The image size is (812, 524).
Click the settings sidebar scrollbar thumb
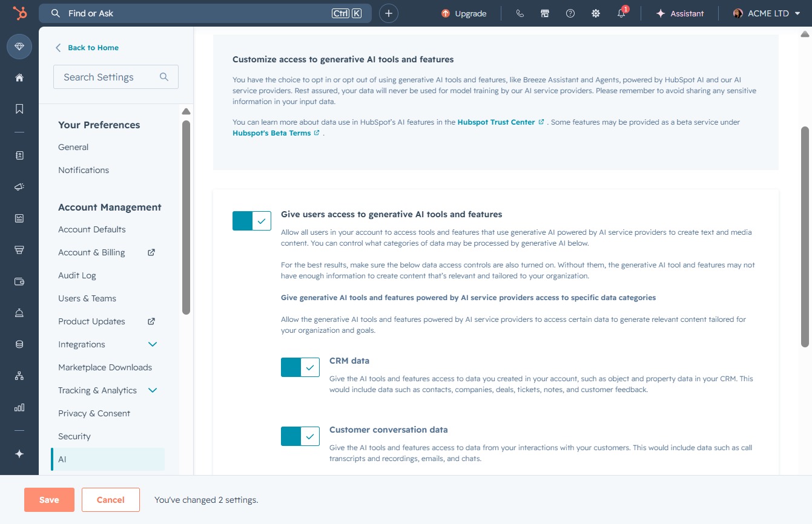186,217
